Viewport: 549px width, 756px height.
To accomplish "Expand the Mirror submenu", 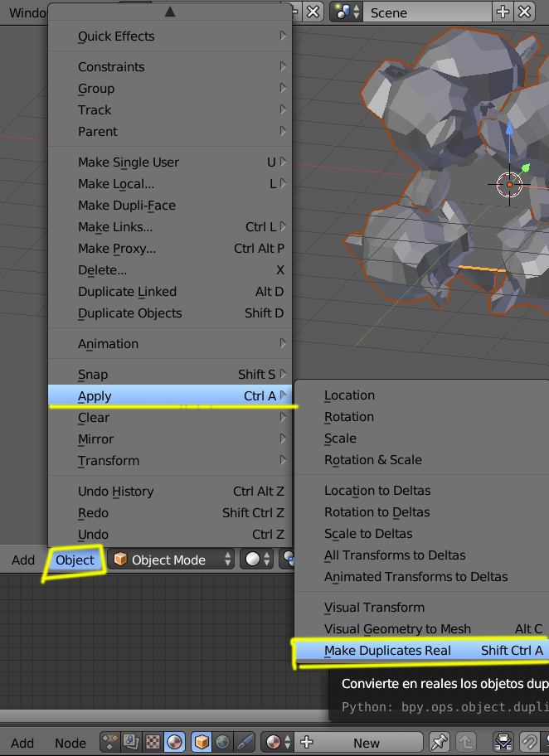I will (170, 439).
